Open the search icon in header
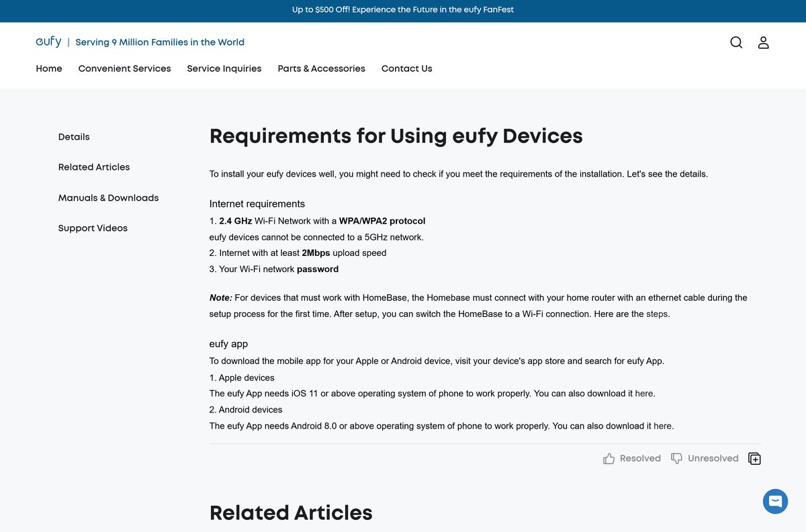This screenshot has height=532, width=806. pyautogui.click(x=736, y=42)
